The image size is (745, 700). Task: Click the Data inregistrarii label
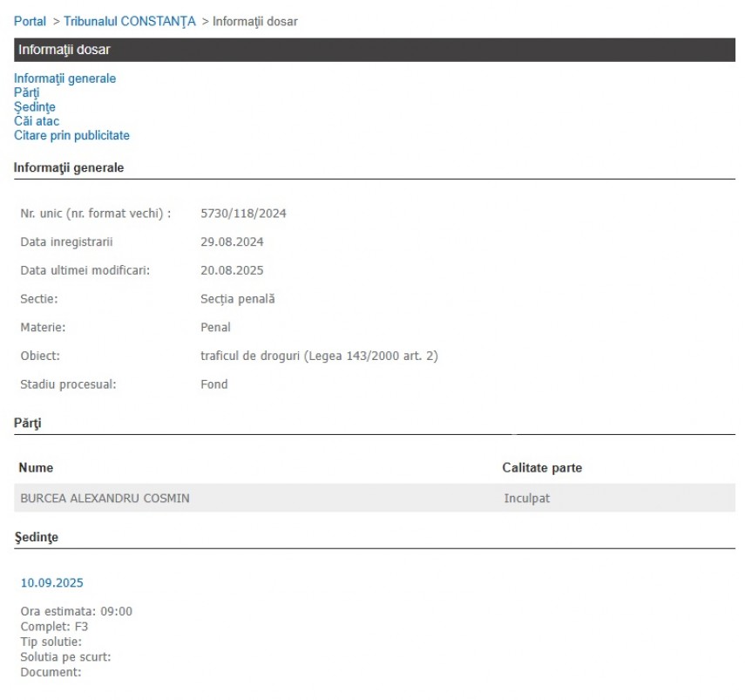(x=66, y=241)
